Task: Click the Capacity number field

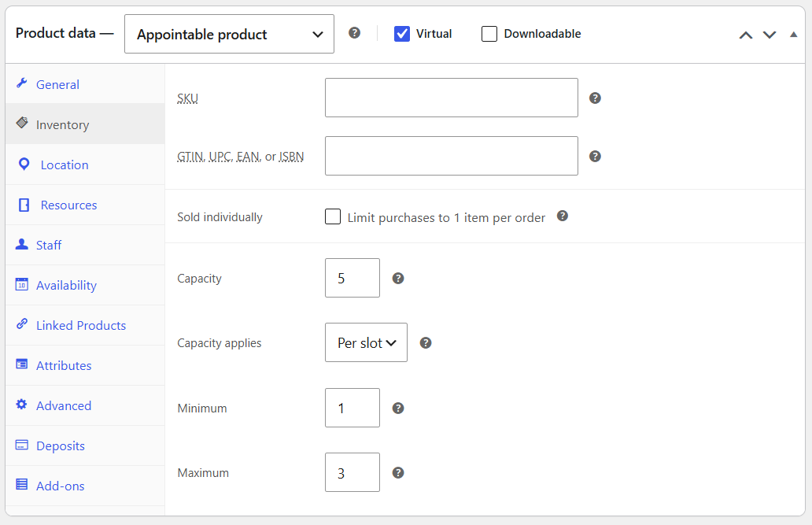Action: coord(352,278)
